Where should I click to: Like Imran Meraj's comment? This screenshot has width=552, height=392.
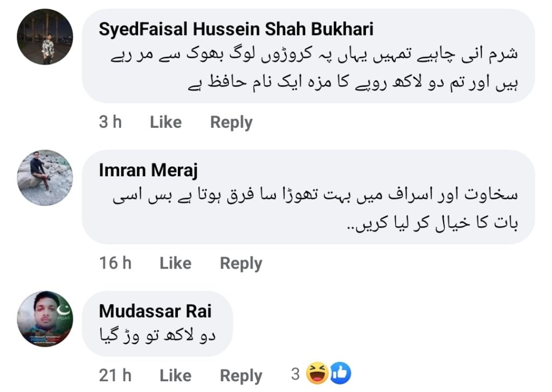pyautogui.click(x=175, y=263)
